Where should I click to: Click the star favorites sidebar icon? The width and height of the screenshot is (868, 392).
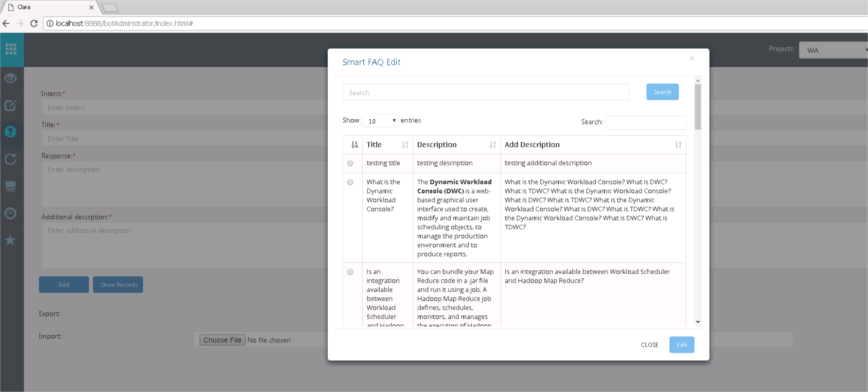[x=11, y=240]
